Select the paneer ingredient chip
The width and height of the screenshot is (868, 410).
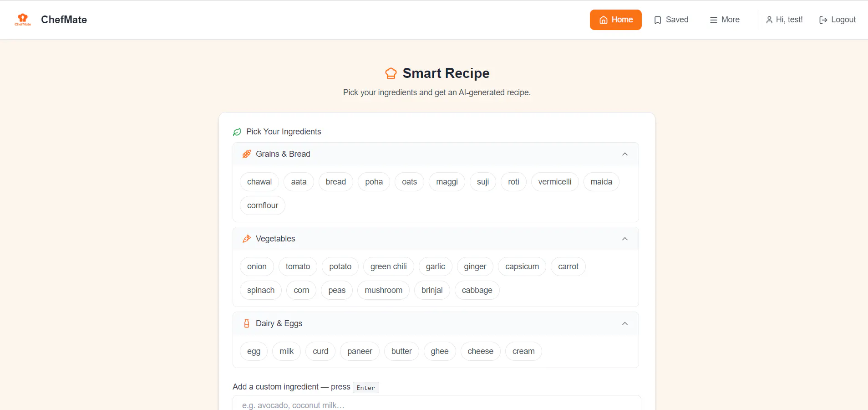pos(360,351)
